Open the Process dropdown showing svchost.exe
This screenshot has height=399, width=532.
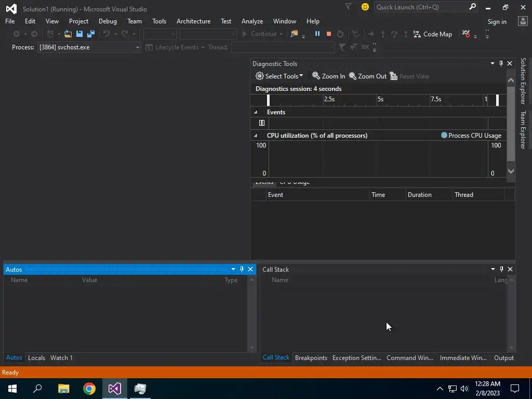click(89, 47)
